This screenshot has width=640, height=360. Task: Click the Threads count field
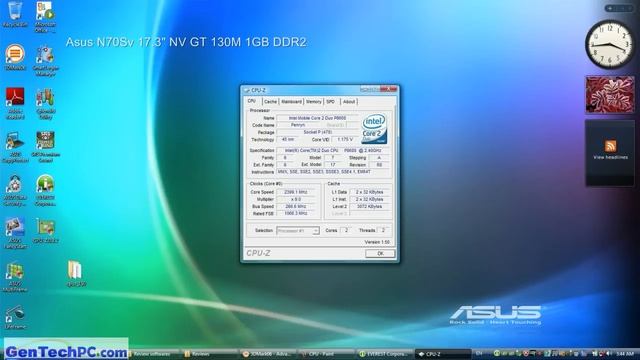(383, 231)
